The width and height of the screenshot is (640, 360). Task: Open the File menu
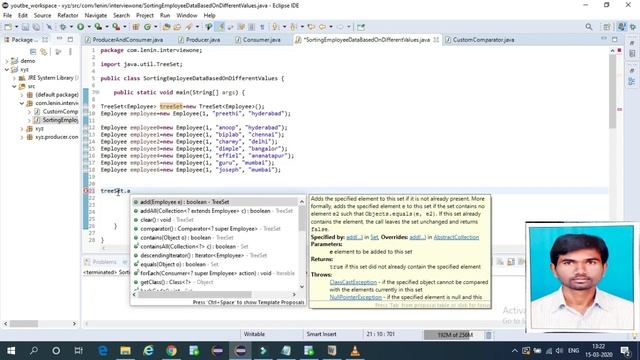pyautogui.click(x=7, y=16)
